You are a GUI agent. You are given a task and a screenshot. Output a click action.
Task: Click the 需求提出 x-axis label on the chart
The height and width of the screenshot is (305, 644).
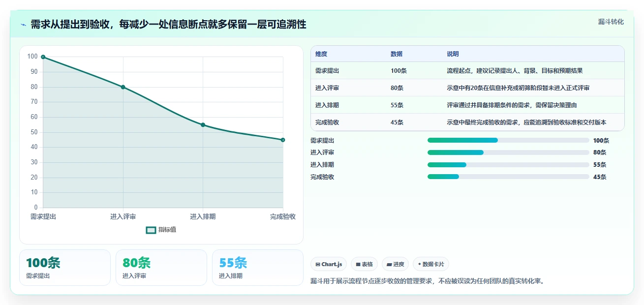(x=43, y=216)
